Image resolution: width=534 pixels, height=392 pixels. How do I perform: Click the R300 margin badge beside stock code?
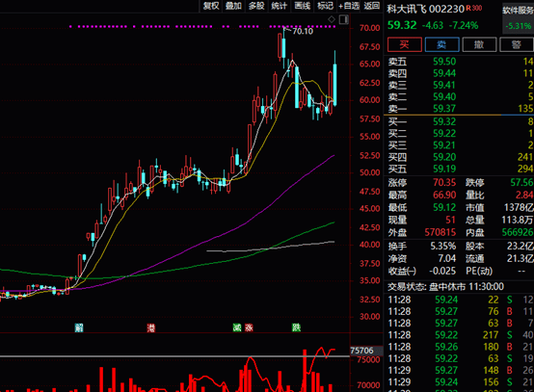474,8
